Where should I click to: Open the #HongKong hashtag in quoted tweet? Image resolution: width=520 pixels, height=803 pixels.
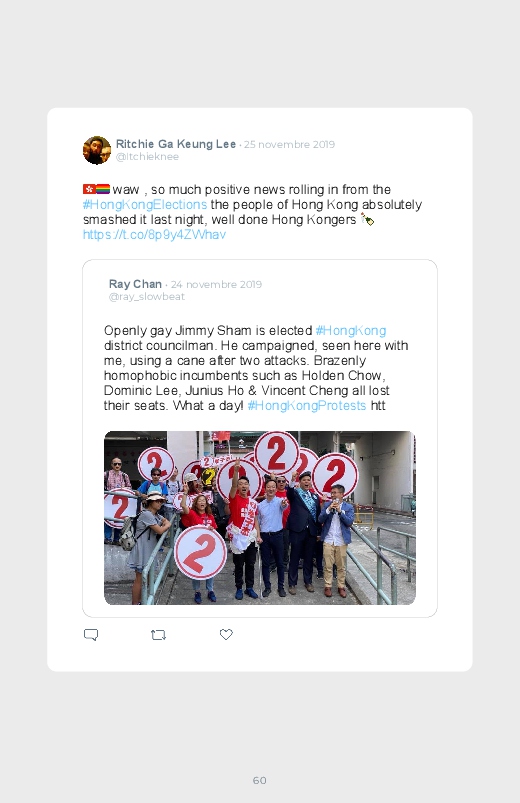351,330
